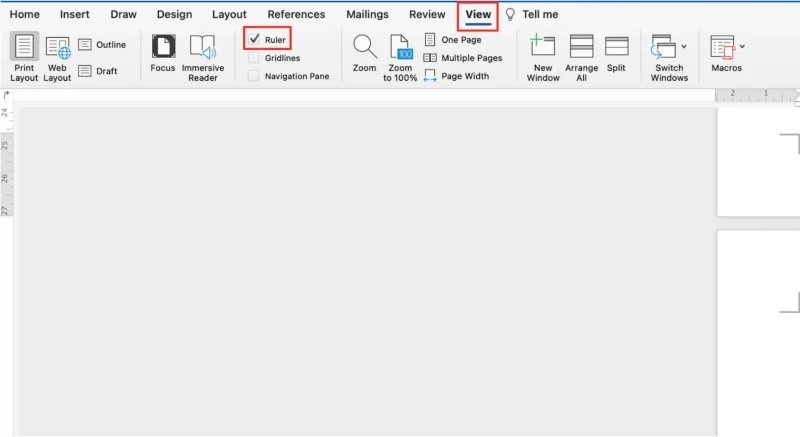Open the Layout tab
Image resolution: width=800 pixels, height=437 pixels.
coord(229,14)
